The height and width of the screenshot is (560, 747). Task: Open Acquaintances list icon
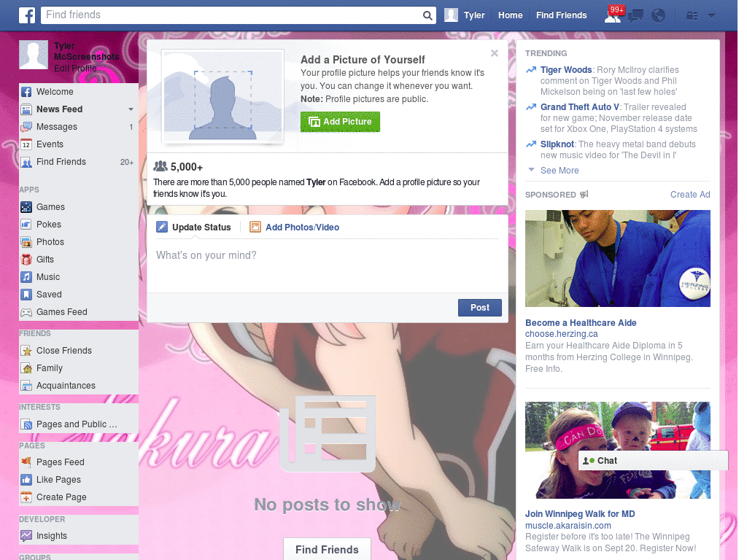[x=26, y=386]
